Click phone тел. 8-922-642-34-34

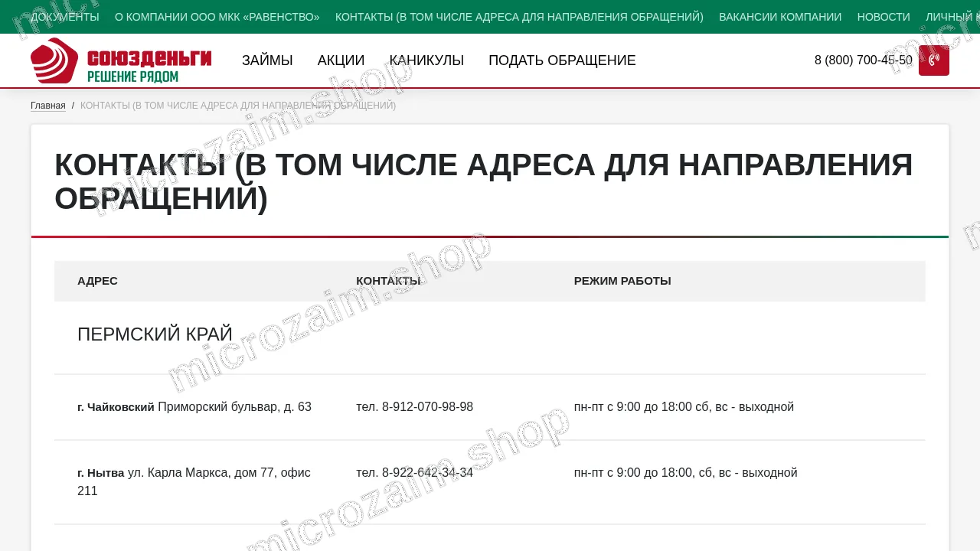pyautogui.click(x=414, y=473)
